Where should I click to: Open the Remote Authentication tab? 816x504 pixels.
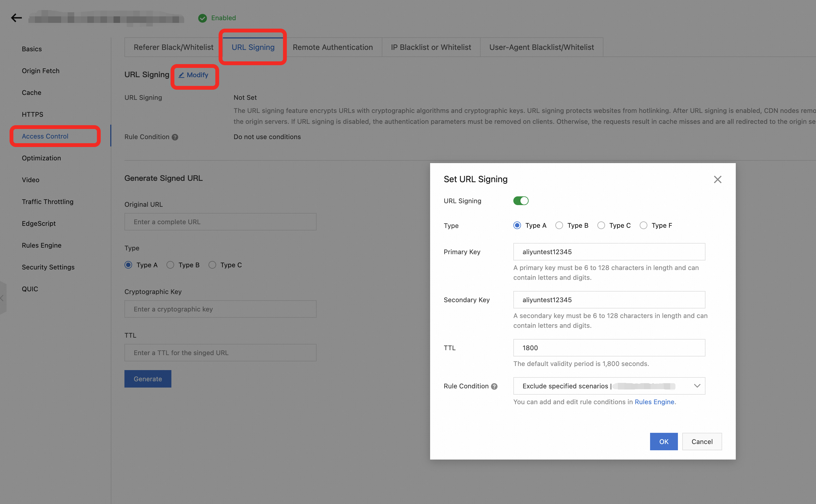[333, 47]
